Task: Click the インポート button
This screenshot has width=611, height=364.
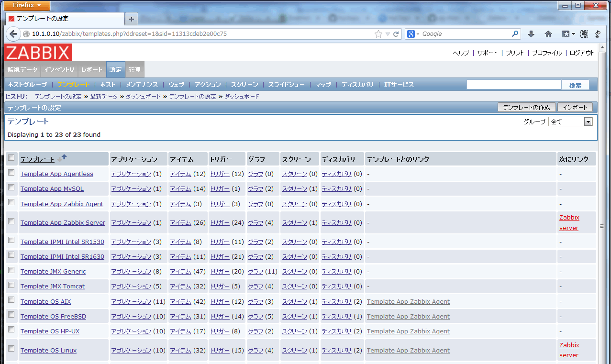Action: [575, 108]
